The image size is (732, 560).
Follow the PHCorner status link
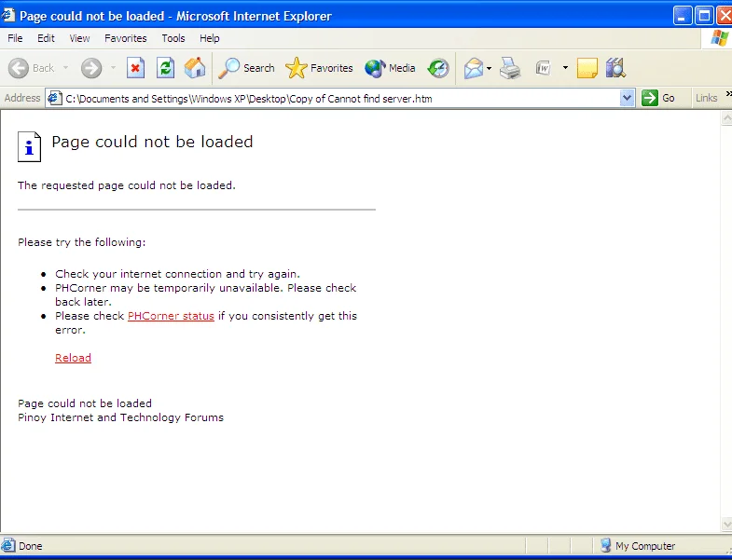click(171, 316)
